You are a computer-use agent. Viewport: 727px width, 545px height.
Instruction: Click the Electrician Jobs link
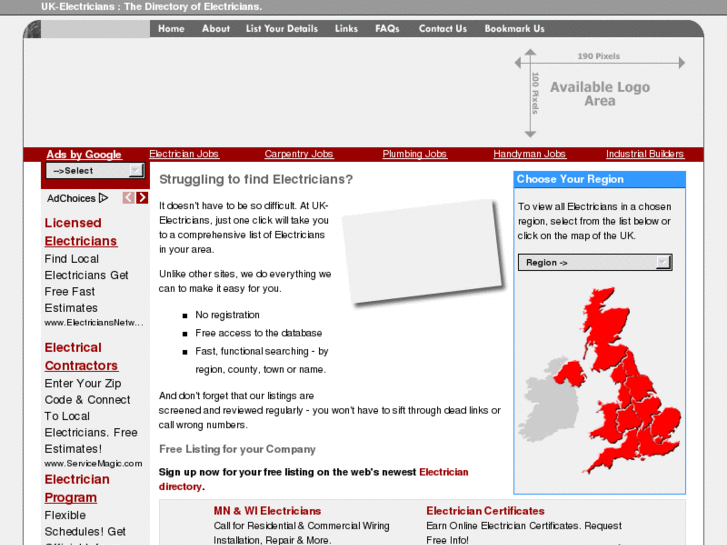184,154
